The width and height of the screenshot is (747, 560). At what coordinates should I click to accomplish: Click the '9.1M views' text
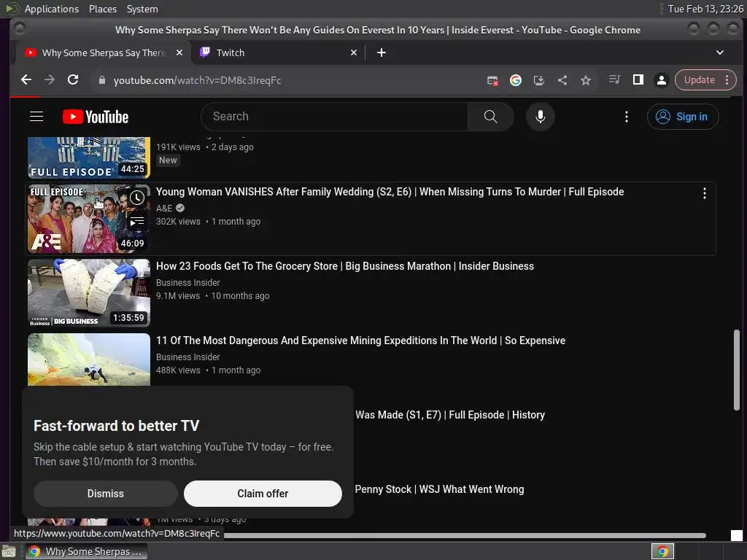click(x=178, y=296)
